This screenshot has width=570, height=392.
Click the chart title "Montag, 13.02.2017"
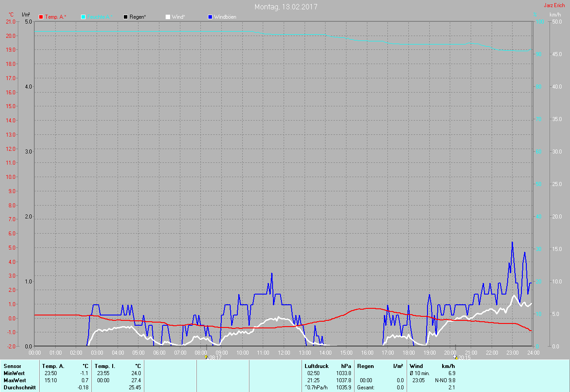286,7
